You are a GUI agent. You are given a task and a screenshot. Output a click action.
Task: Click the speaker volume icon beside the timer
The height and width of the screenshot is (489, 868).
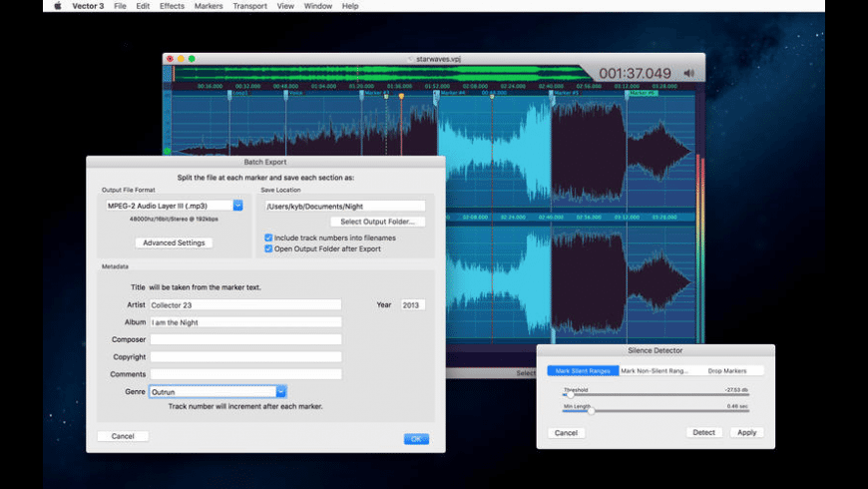[x=688, y=73]
